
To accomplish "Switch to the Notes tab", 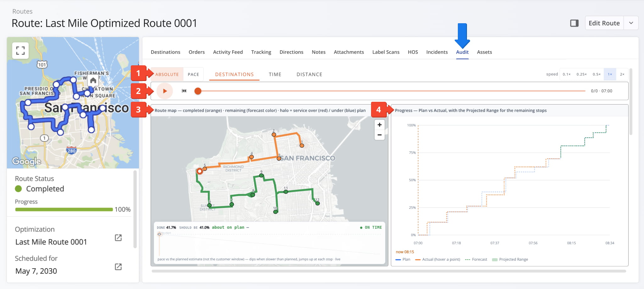I will (x=319, y=52).
